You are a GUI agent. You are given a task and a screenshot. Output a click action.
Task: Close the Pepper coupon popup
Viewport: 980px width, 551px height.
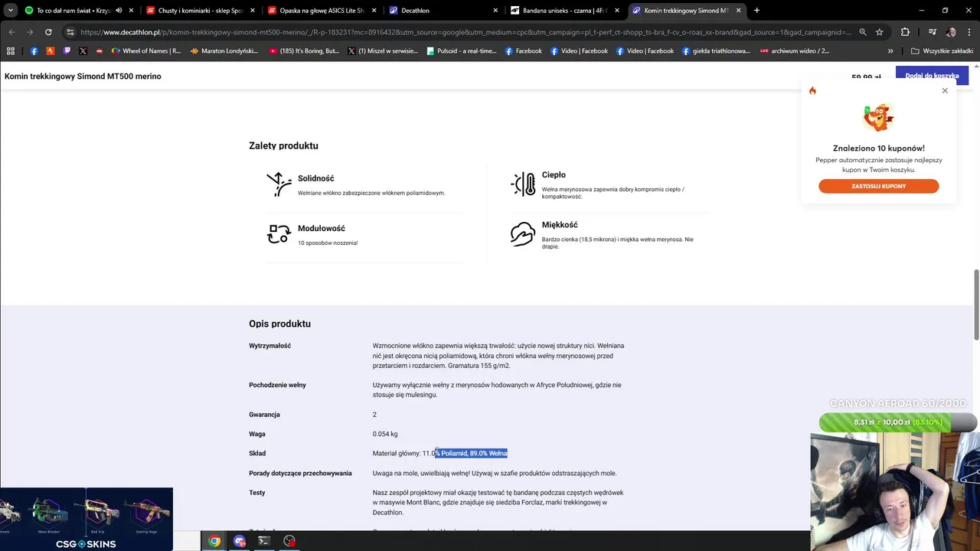pos(945,90)
